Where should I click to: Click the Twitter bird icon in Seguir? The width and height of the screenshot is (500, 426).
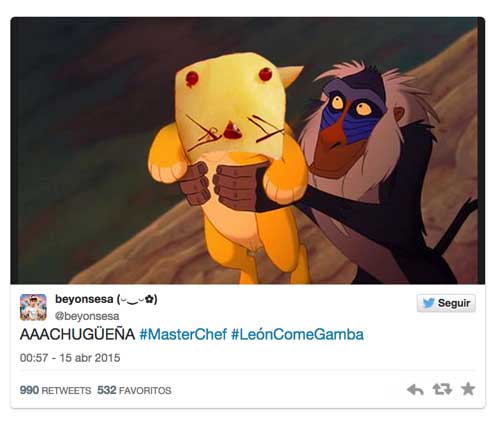428,303
